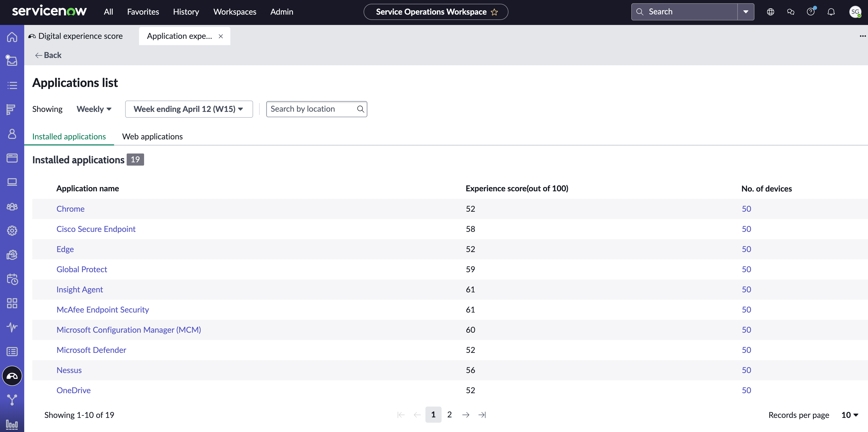The height and width of the screenshot is (432, 868).
Task: Open the Chrome application link
Action: pos(70,209)
